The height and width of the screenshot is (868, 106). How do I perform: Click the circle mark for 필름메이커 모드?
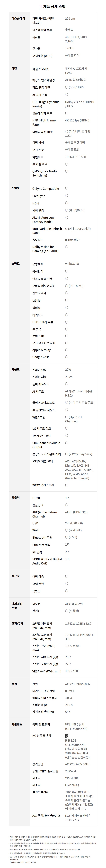click(66, 113)
